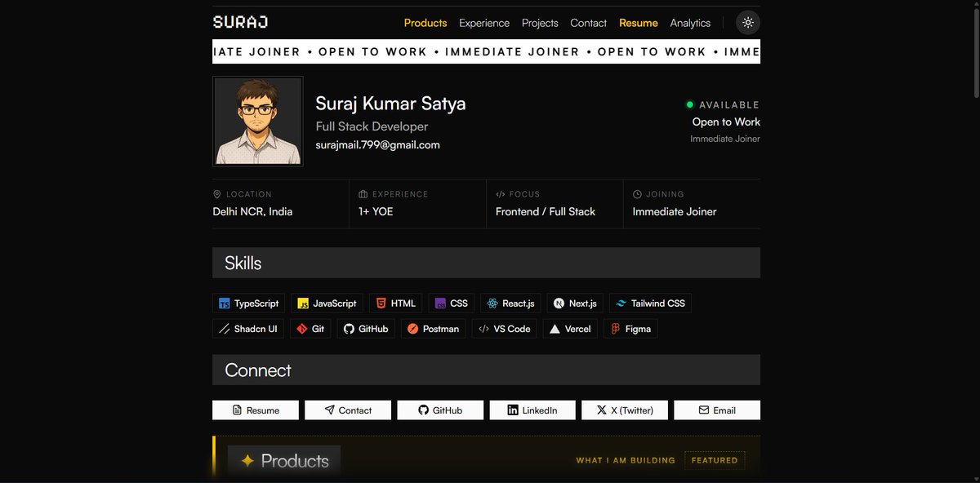Open the Products nav link

pyautogui.click(x=425, y=23)
